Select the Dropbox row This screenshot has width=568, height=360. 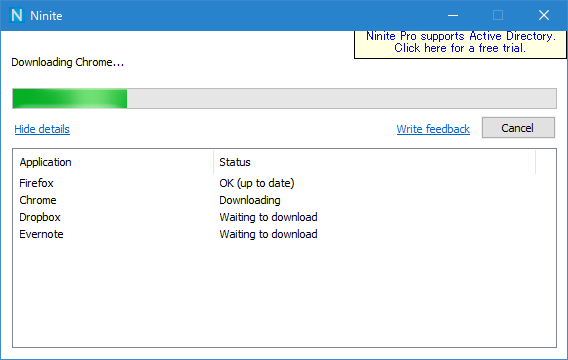pyautogui.click(x=284, y=217)
